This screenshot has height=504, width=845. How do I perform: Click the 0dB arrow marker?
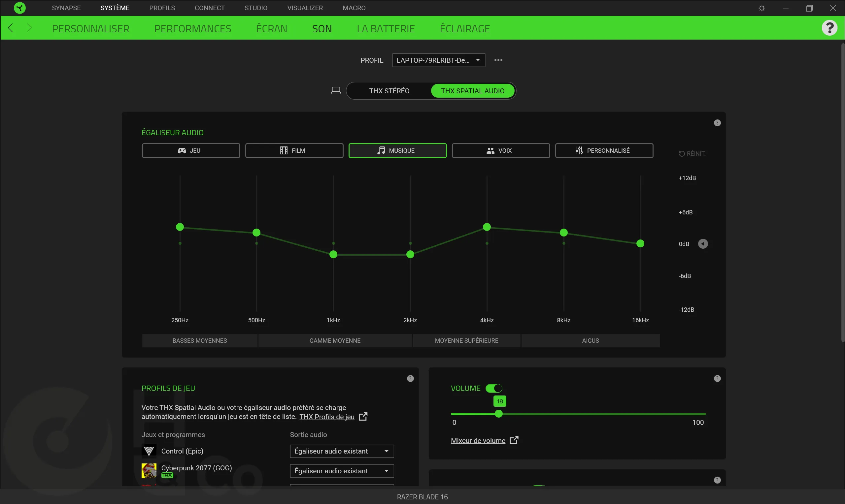[x=703, y=244]
